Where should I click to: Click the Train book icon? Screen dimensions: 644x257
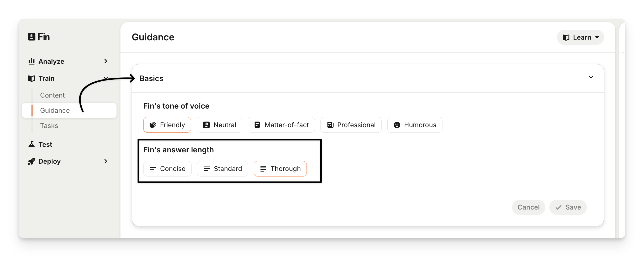pyautogui.click(x=31, y=78)
